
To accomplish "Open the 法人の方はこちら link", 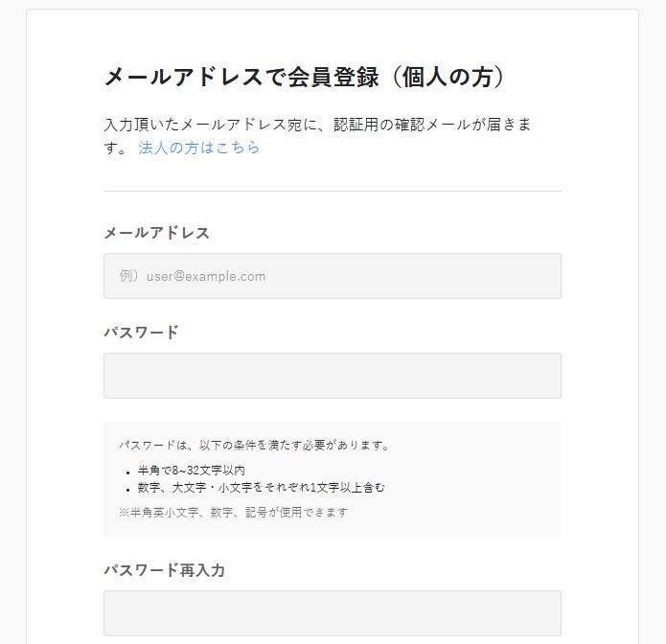I will pyautogui.click(x=199, y=149).
